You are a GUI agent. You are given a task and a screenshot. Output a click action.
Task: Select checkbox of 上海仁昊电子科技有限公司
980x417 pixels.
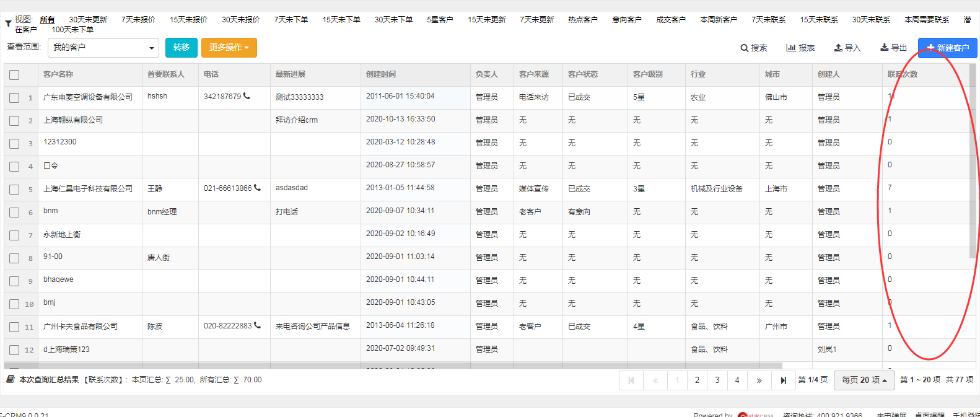pos(14,190)
